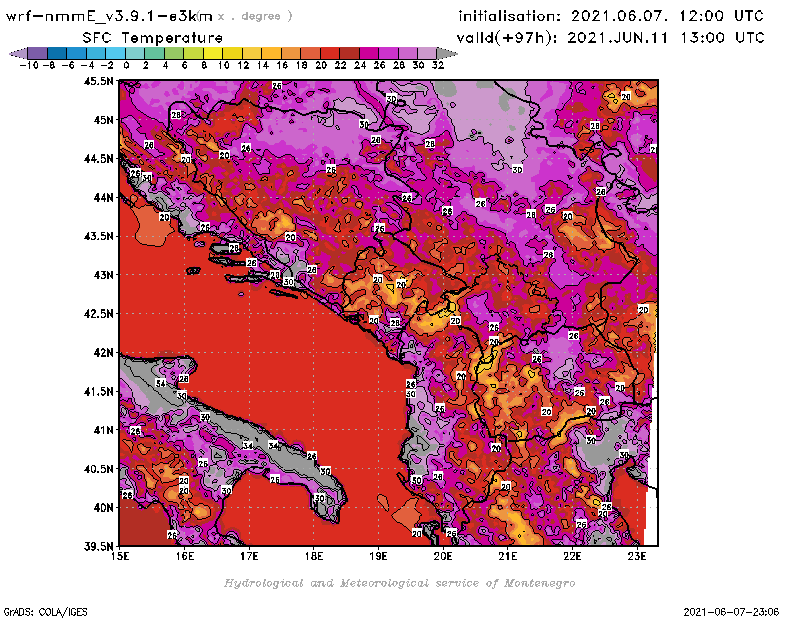This screenshot has height=618, width=800.
Task: Click the 15E longitude axis label
Action: (x=121, y=556)
